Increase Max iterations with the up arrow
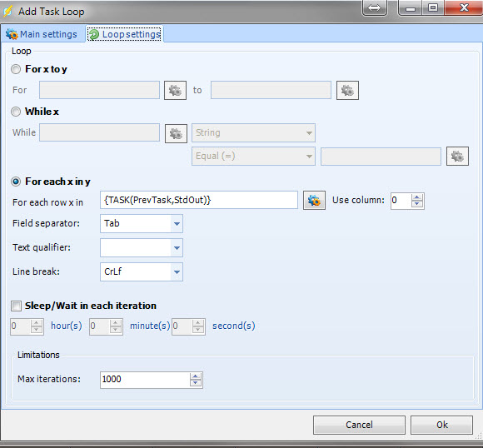 pos(196,376)
